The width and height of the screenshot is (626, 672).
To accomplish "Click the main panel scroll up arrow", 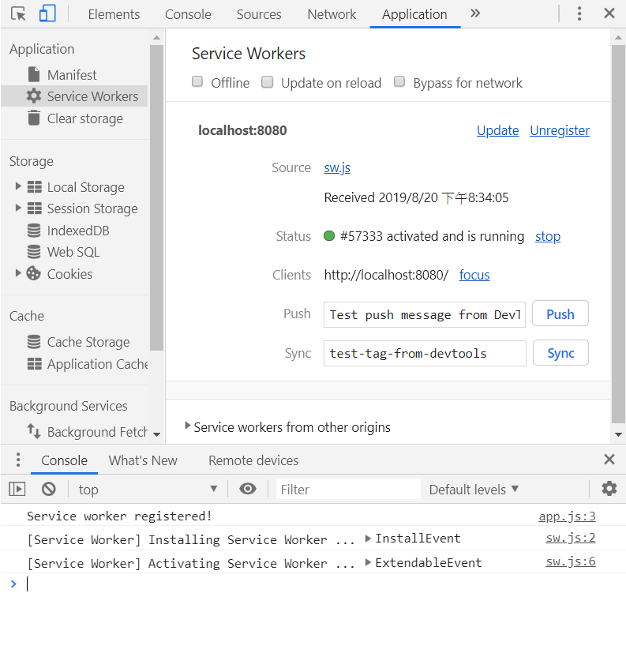I will tap(618, 38).
